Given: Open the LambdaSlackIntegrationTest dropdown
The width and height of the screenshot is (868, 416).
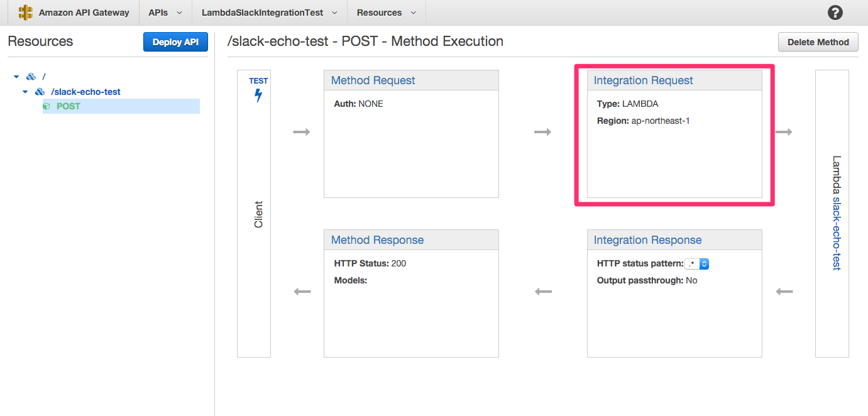Looking at the screenshot, I should tap(269, 13).
